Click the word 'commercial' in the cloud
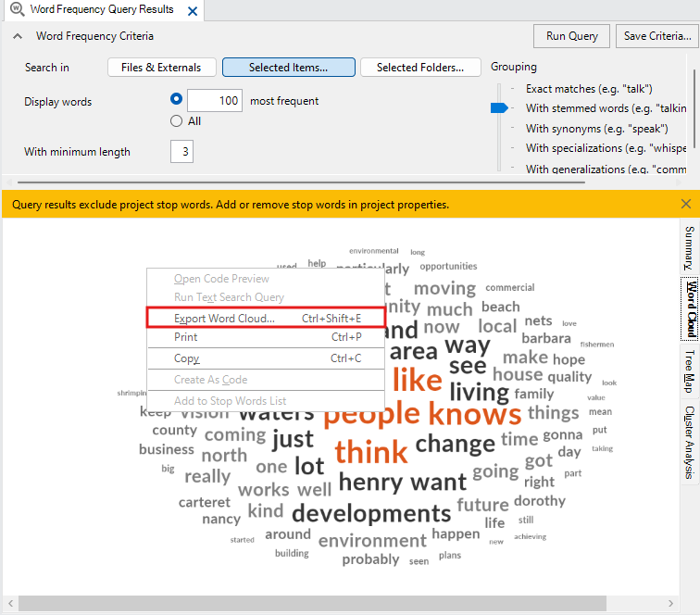The width and height of the screenshot is (700, 615). [510, 288]
